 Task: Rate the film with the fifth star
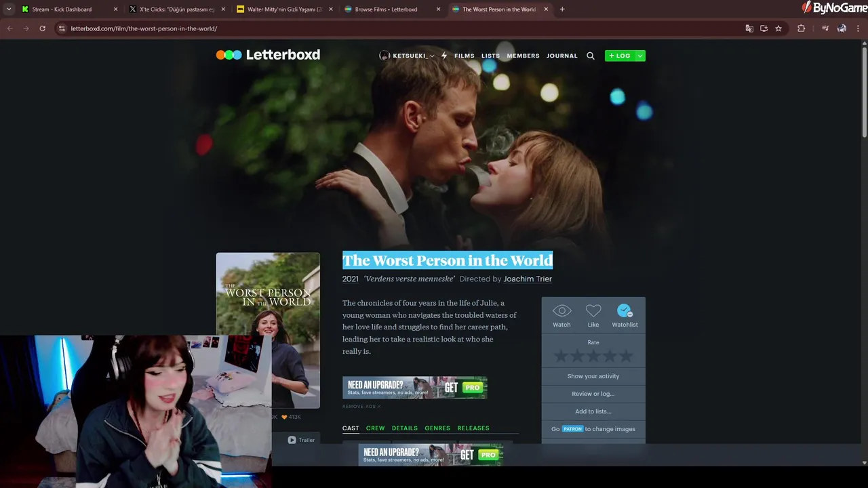click(x=626, y=356)
